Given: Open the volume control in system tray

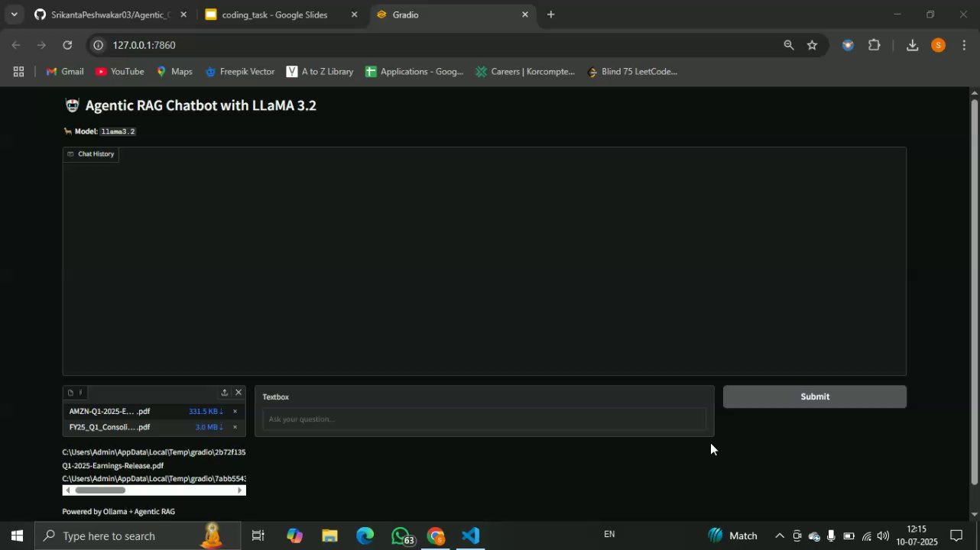Looking at the screenshot, I should pyautogui.click(x=883, y=536).
